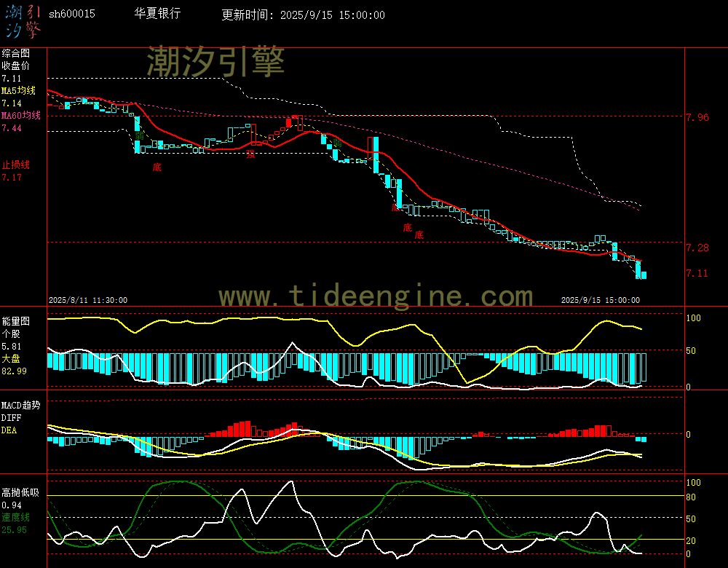Click the red 止损线 label

tap(15, 165)
